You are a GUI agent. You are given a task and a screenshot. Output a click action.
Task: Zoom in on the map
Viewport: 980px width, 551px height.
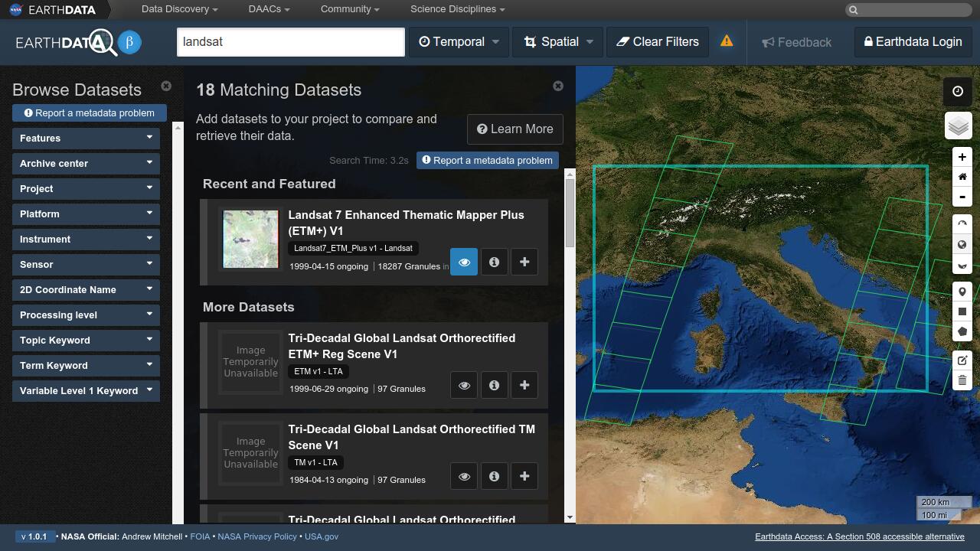pos(962,157)
